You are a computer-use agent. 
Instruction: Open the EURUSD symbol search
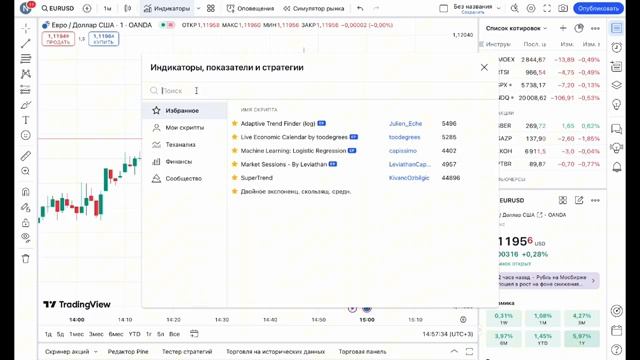pos(58,8)
